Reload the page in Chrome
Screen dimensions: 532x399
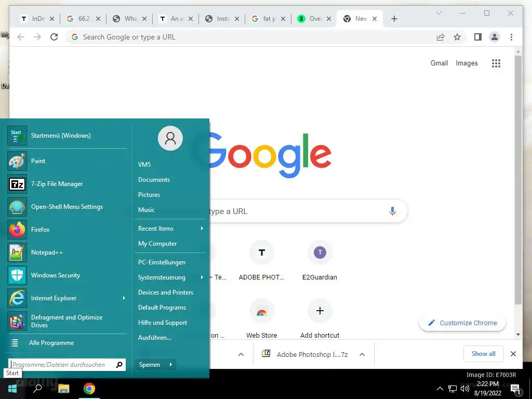54,37
